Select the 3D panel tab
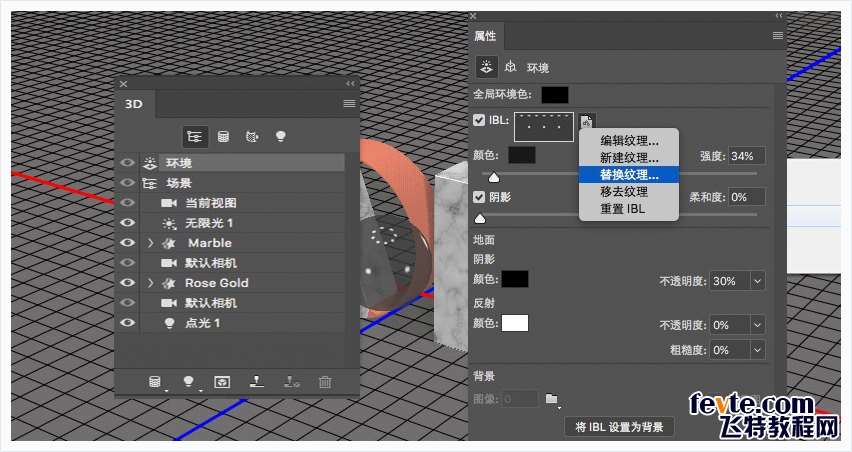The image size is (852, 452). pyautogui.click(x=134, y=104)
